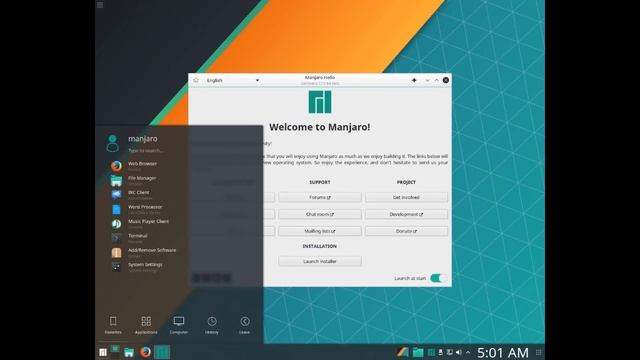Click star icon in Manjaro Hello titlebar
This screenshot has height=360, width=640.
click(x=414, y=80)
